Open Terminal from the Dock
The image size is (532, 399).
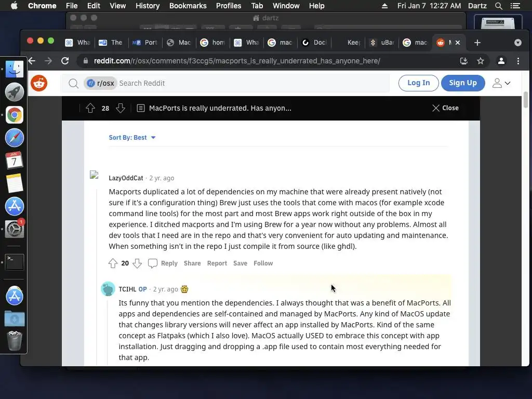pos(14,262)
